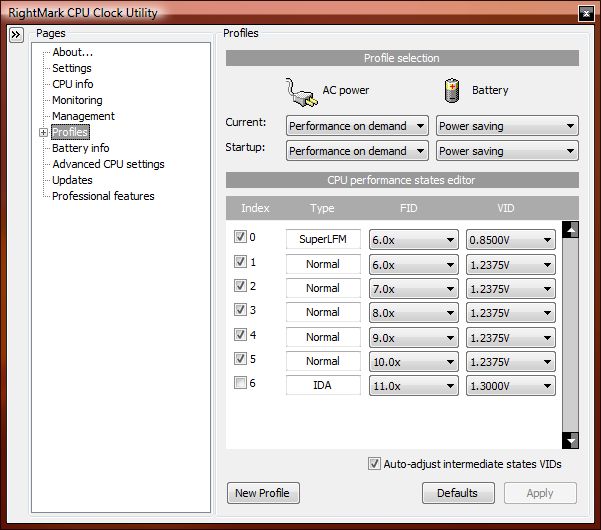Open FID dropdown for index 0

tap(414, 240)
